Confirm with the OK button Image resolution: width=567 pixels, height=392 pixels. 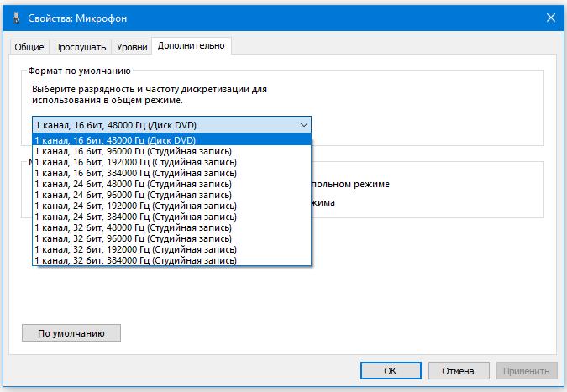coord(390,370)
